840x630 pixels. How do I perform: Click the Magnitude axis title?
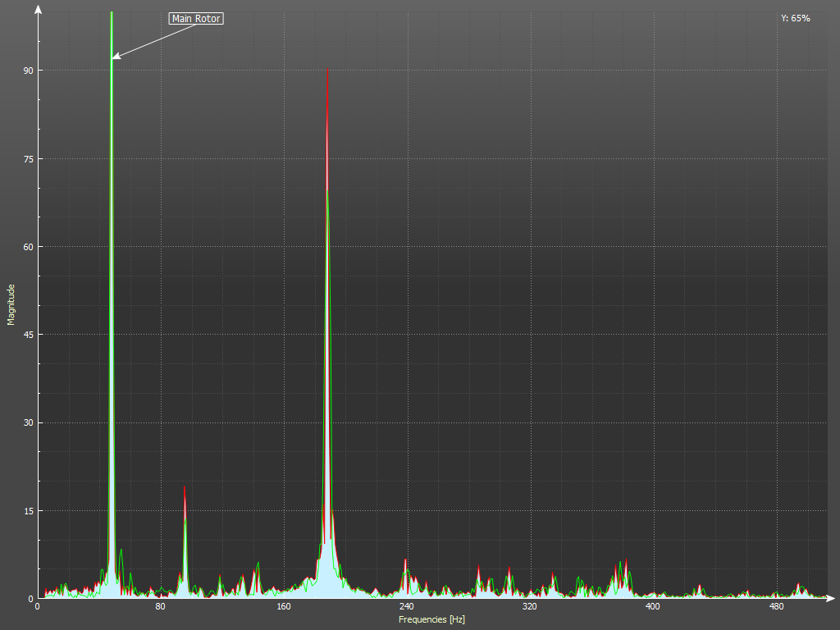tap(11, 304)
